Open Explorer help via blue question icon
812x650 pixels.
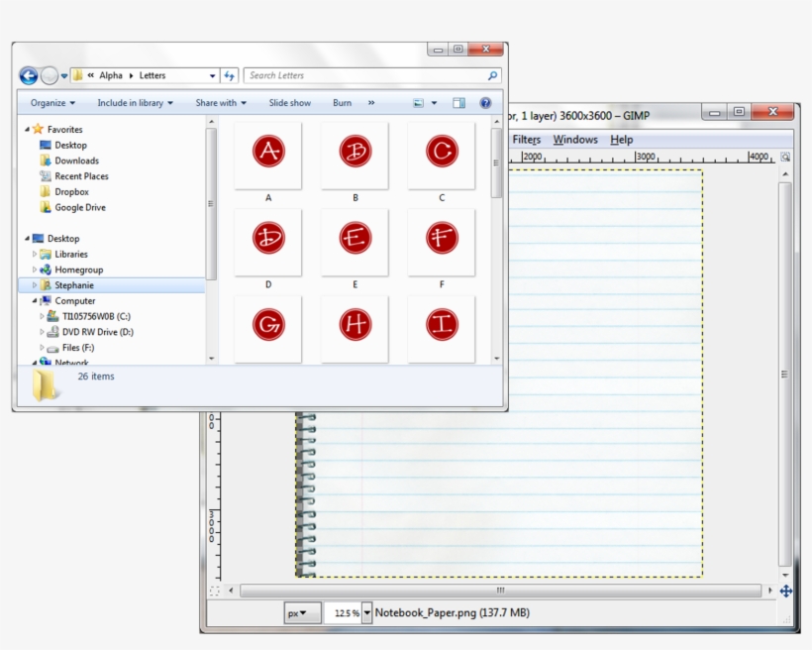pyautogui.click(x=485, y=103)
